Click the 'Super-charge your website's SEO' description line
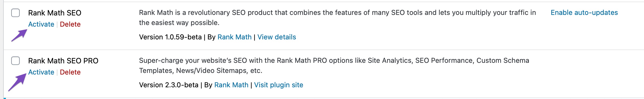The height and width of the screenshot is (99, 644). (334, 60)
